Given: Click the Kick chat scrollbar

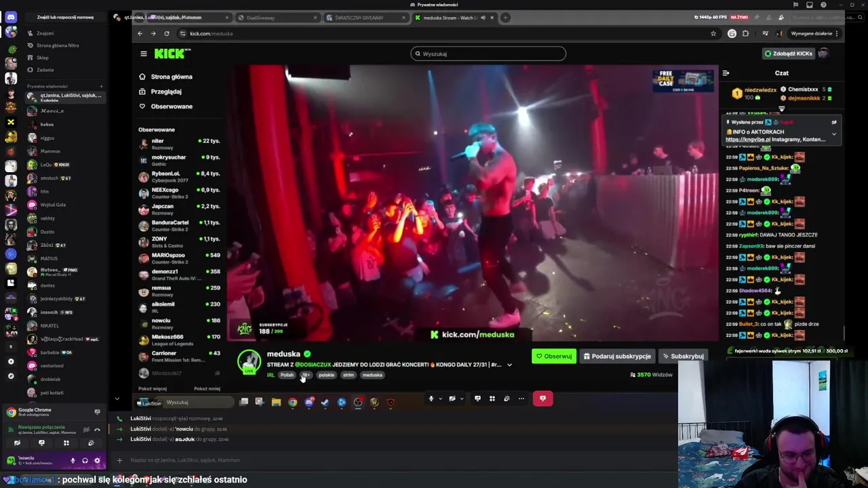Looking at the screenshot, I should 844,333.
